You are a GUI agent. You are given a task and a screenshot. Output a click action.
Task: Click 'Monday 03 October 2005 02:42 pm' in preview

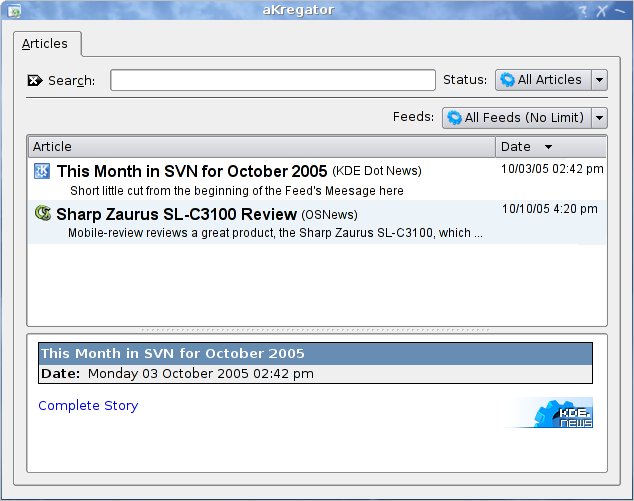tap(201, 374)
